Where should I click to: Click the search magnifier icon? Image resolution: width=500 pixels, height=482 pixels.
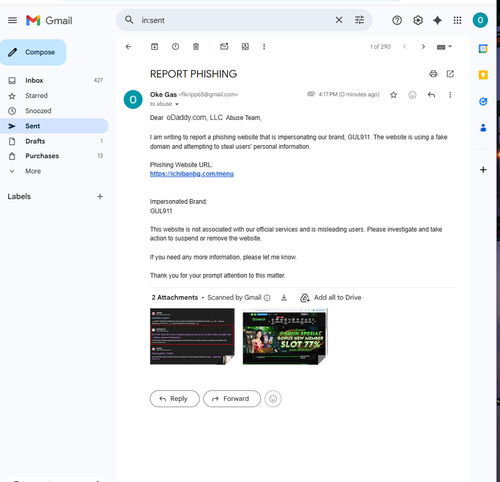pos(129,20)
